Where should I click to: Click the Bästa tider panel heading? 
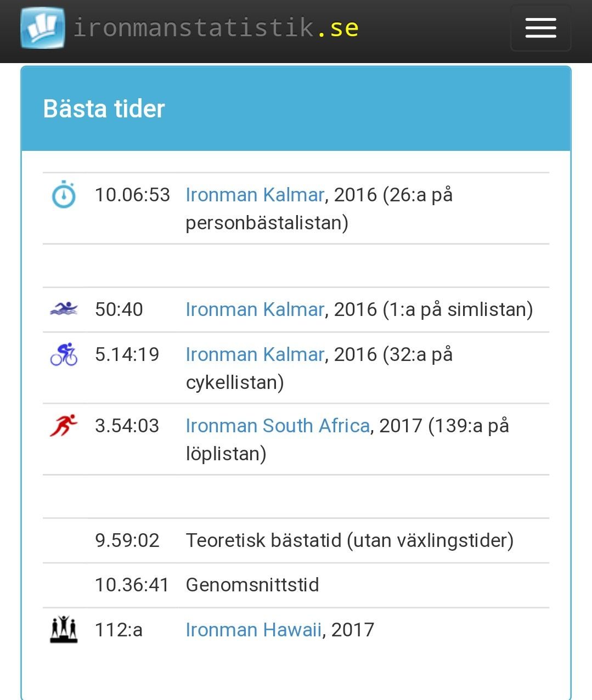coord(104,109)
